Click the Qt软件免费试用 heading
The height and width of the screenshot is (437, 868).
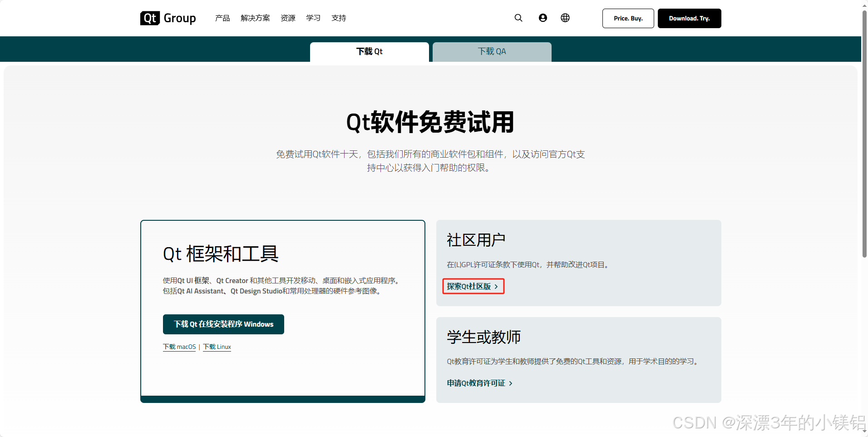[x=430, y=122]
